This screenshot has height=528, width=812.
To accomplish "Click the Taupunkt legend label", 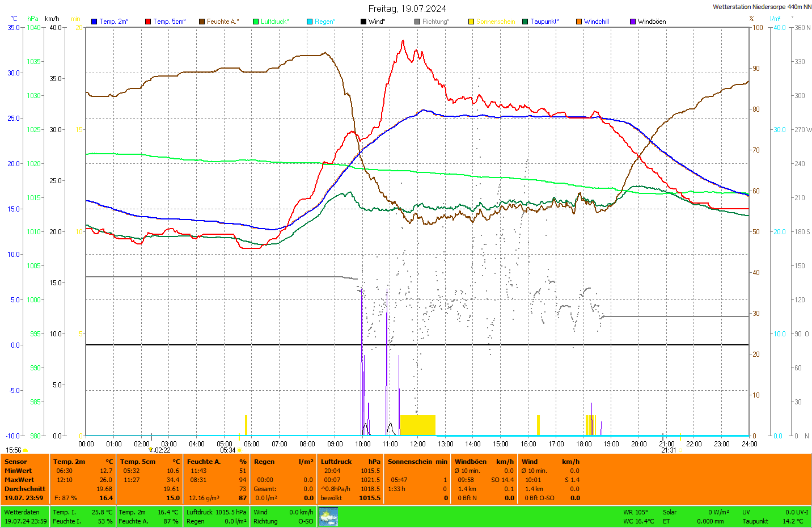I will point(544,22).
